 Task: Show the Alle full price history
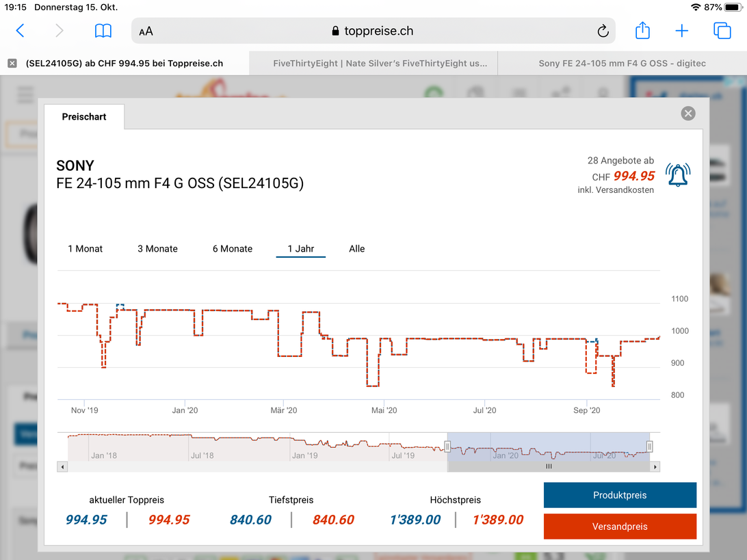pos(356,249)
